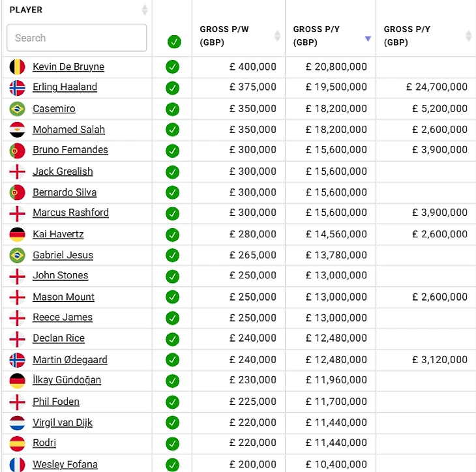This screenshot has height=472, width=476.
Task: Open Martin Ødegaard player link
Action: pos(70,360)
